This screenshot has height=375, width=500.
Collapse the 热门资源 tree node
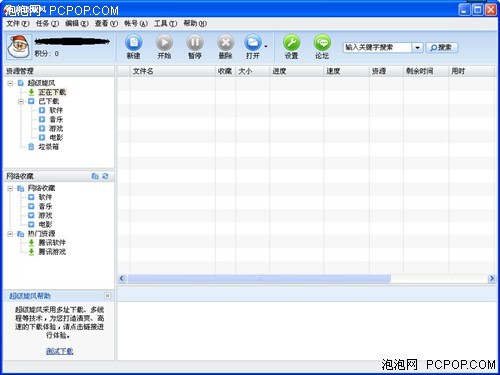(x=10, y=234)
